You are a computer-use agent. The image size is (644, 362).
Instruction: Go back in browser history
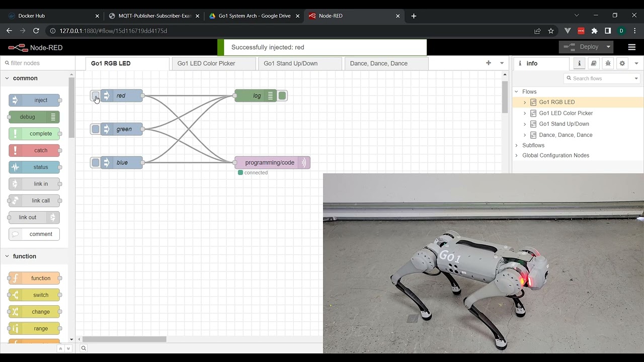9,31
